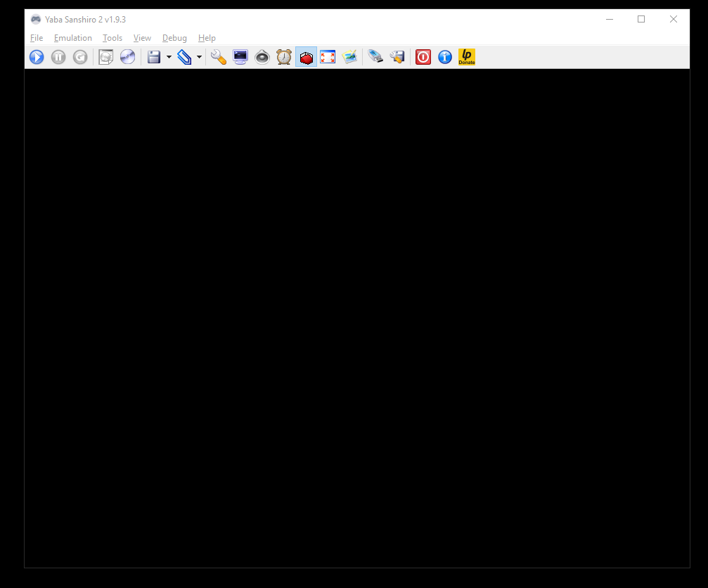Click the red power Quit icon
This screenshot has width=708, height=588.
click(423, 57)
